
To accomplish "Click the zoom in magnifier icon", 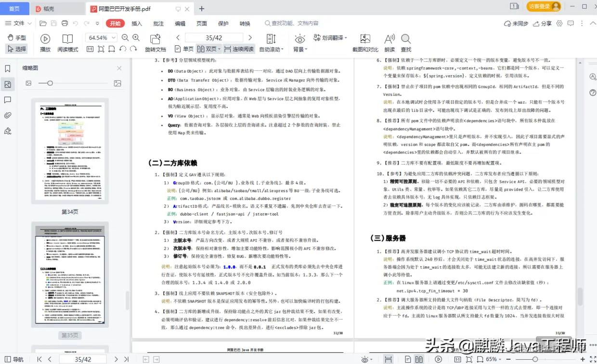I will pyautogui.click(x=136, y=38).
